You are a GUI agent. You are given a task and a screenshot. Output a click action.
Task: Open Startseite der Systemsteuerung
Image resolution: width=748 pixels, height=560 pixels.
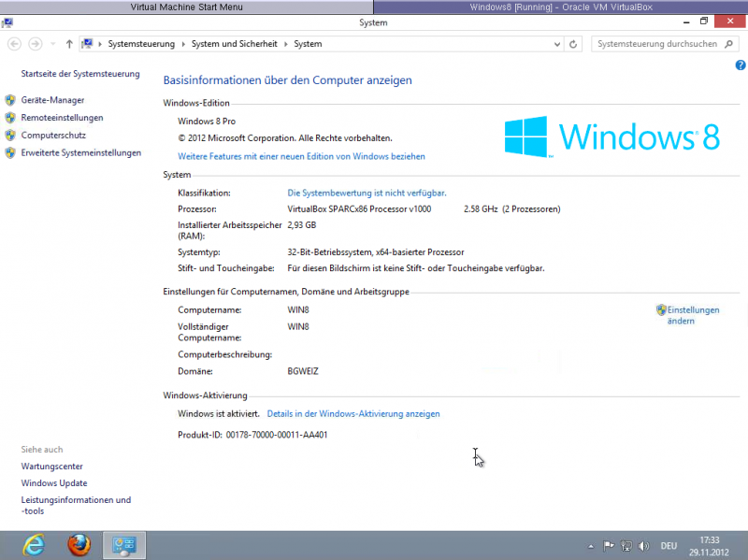[x=80, y=74]
